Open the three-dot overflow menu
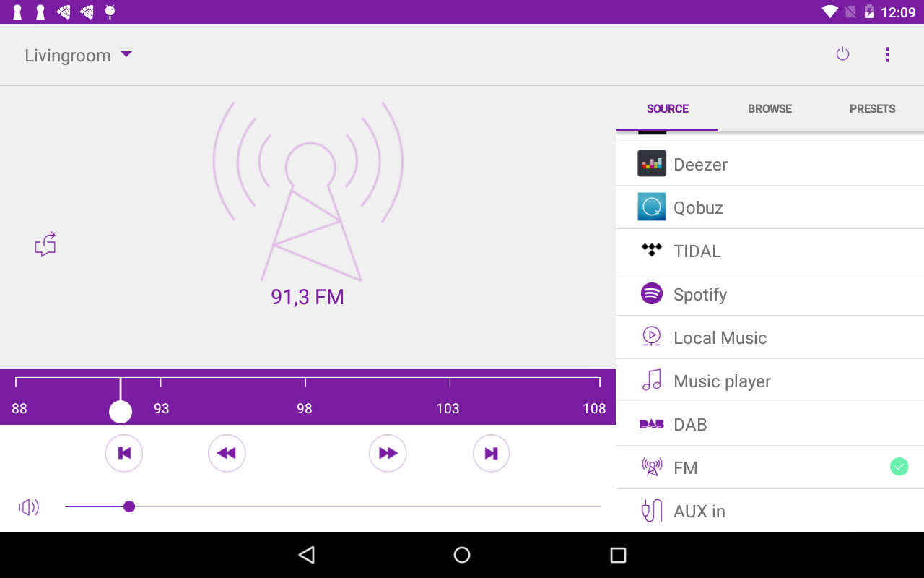924x578 pixels. (x=887, y=55)
